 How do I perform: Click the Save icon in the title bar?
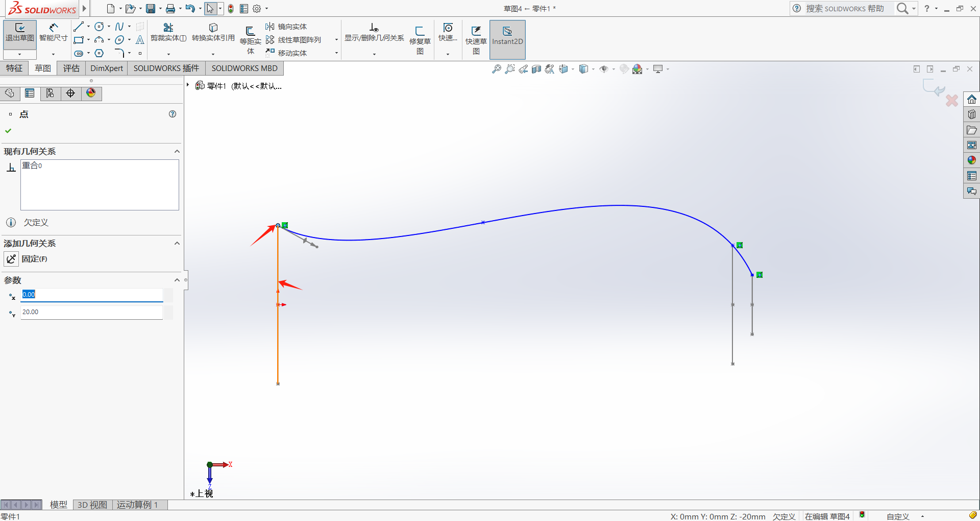(151, 9)
